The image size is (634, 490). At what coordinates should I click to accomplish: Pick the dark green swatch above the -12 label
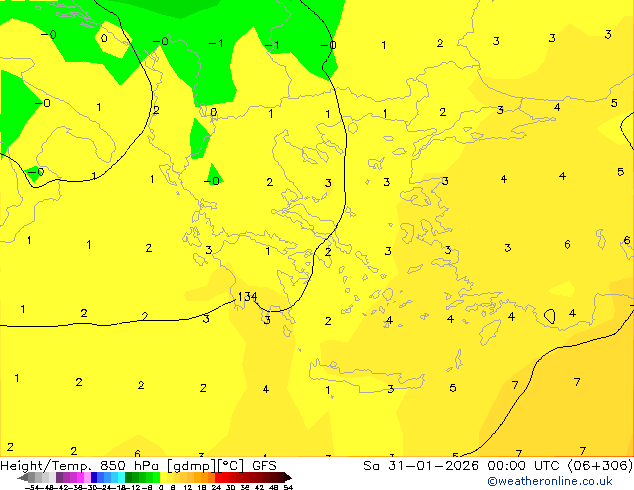pyautogui.click(x=129, y=477)
